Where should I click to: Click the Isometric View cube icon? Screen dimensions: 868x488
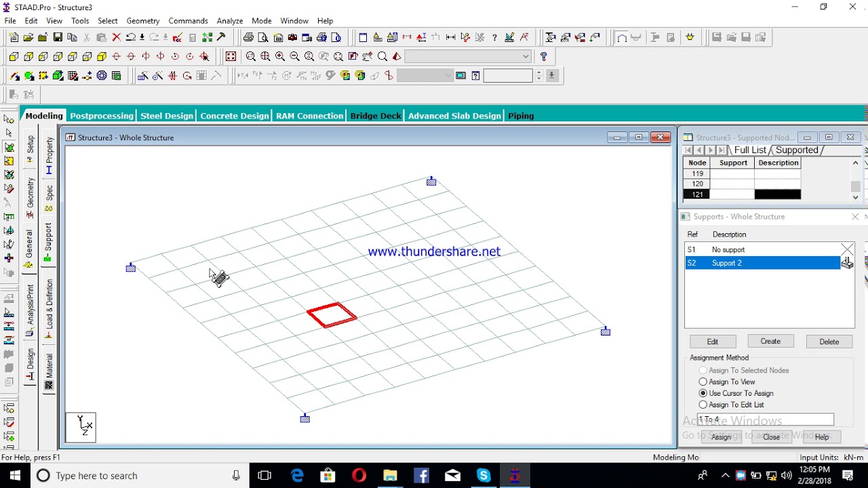(102, 57)
